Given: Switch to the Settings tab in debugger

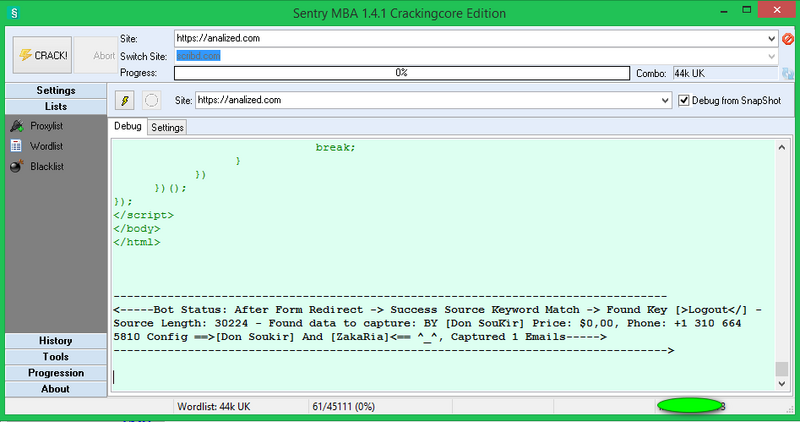Looking at the screenshot, I should 167,128.
